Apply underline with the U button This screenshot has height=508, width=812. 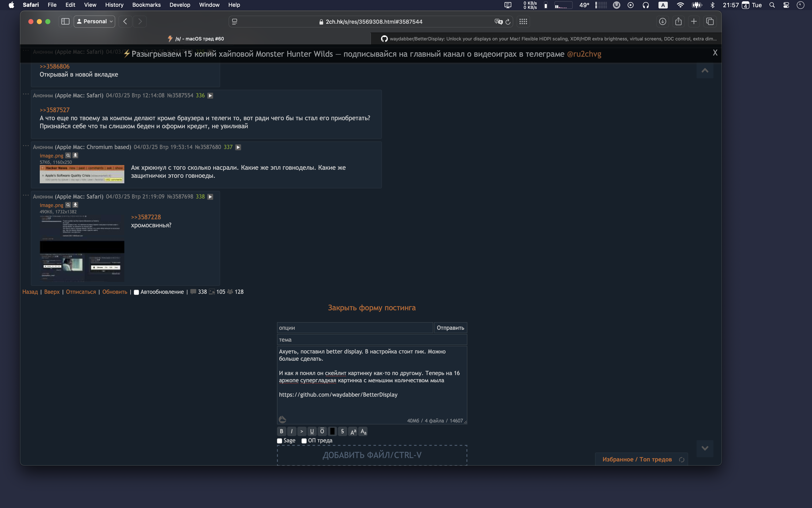(312, 431)
